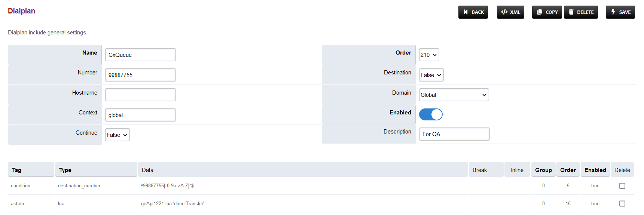This screenshot has height=215, width=644.
Task: Open the XML view button
Action: 510,12
